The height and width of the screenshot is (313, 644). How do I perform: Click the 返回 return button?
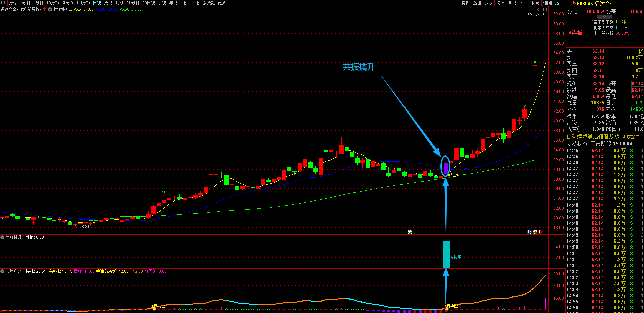[x=559, y=3]
